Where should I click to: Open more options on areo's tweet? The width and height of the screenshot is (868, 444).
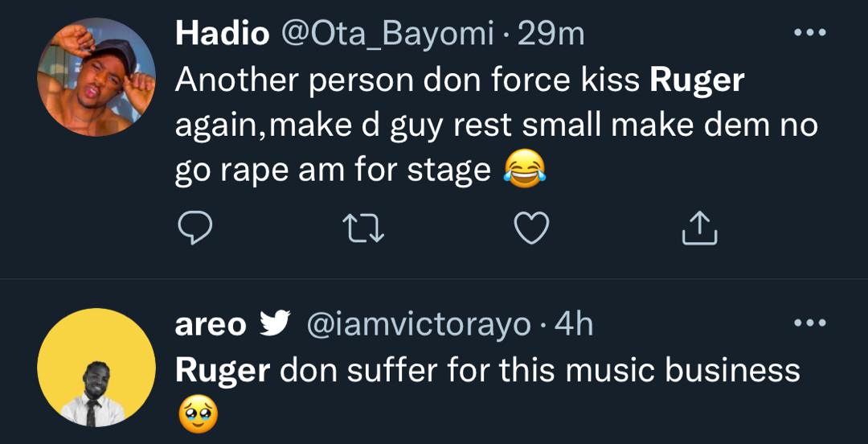point(809,323)
